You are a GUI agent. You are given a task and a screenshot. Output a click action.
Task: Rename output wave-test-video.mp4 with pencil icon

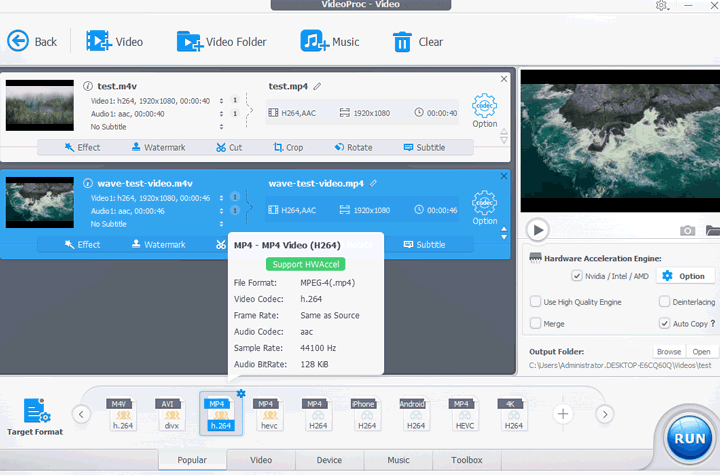coord(373,183)
